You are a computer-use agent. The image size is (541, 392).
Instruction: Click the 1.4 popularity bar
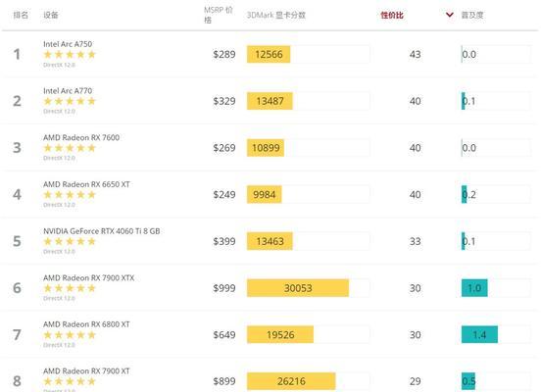tap(479, 335)
